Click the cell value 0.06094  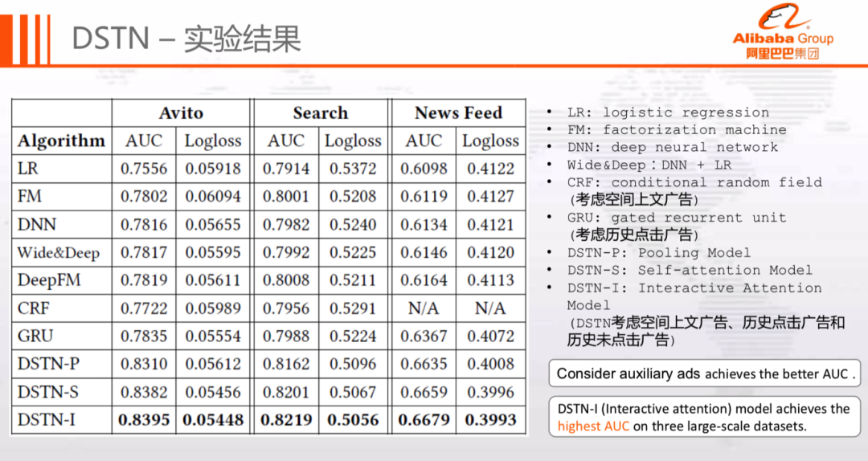tap(213, 196)
